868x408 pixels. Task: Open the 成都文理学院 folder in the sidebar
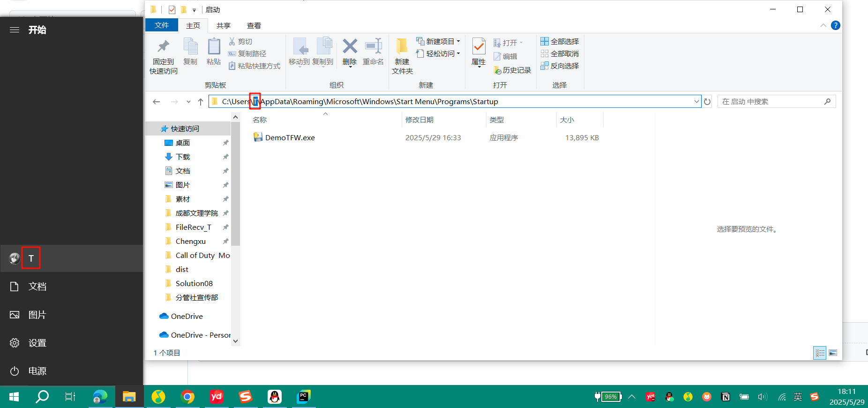(196, 213)
